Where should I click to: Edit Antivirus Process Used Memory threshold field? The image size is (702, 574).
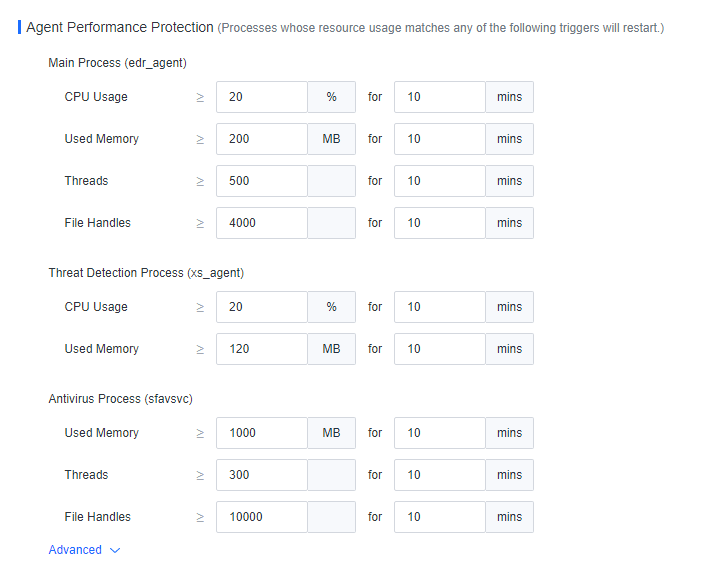[261, 433]
